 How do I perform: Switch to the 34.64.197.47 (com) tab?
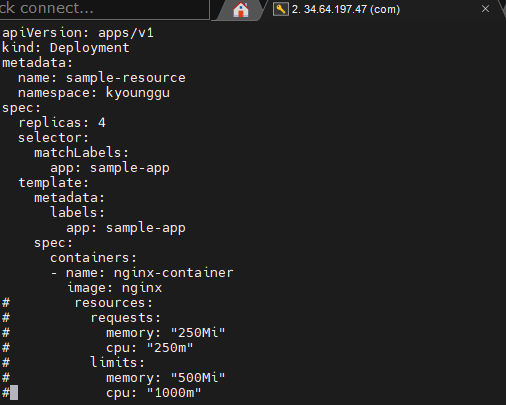click(x=346, y=9)
